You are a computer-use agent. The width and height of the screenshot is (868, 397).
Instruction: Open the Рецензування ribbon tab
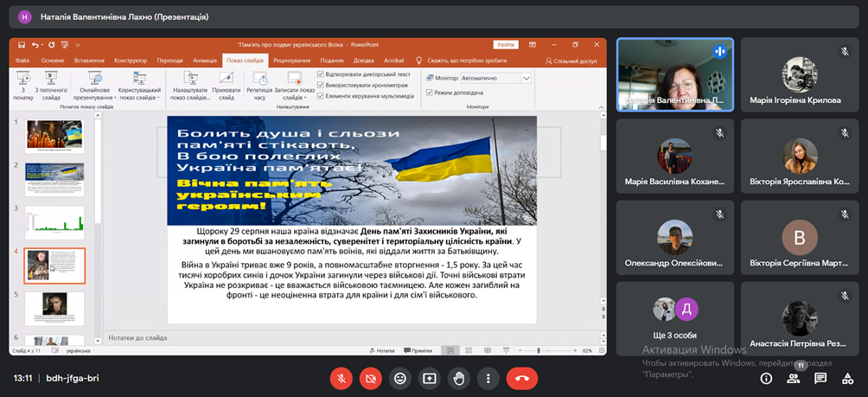pyautogui.click(x=291, y=61)
